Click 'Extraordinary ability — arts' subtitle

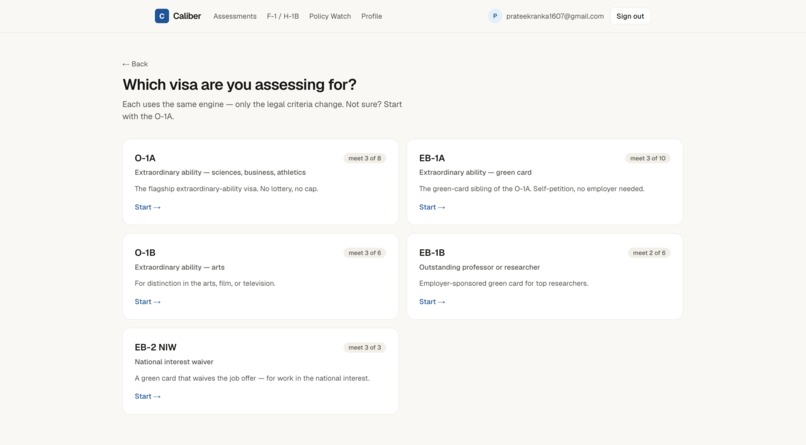coord(179,267)
